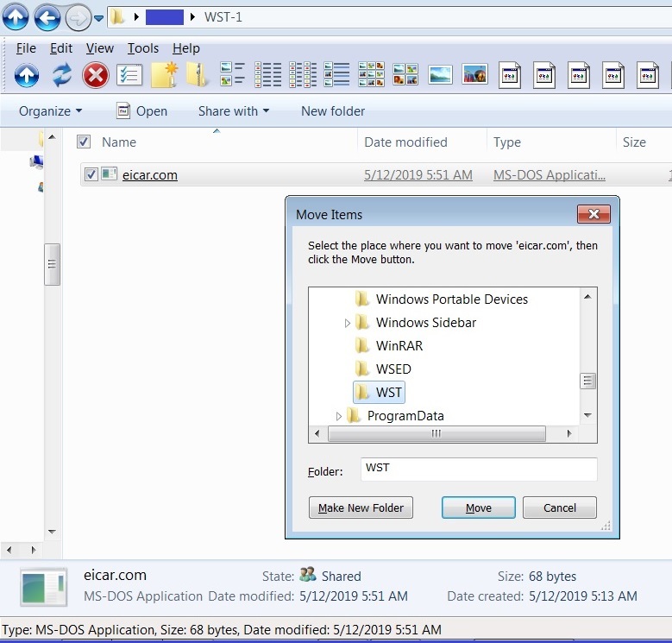
Task: Click the computer icon in the navigation pane
Action: (x=36, y=162)
